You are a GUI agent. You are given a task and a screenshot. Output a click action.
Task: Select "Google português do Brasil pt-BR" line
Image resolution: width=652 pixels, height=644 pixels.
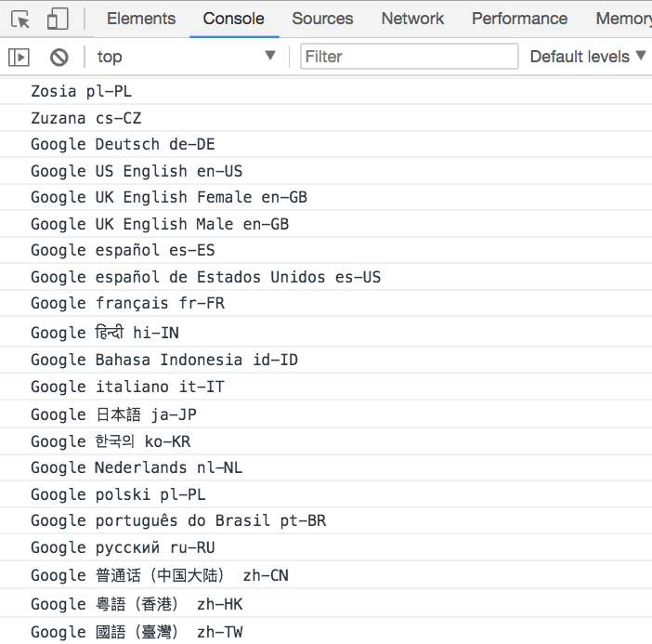pos(326,520)
